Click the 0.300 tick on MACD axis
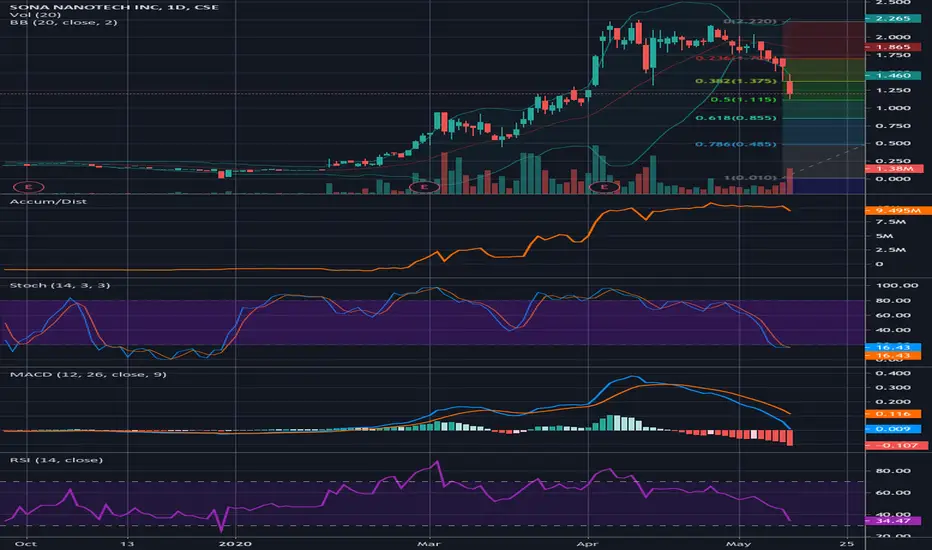The image size is (932, 550). click(893, 388)
